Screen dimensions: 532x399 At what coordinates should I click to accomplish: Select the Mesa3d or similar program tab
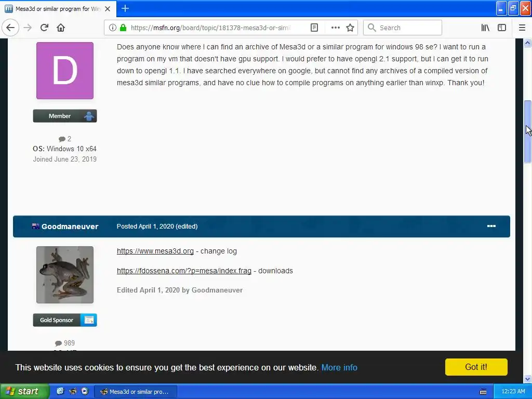pos(58,9)
